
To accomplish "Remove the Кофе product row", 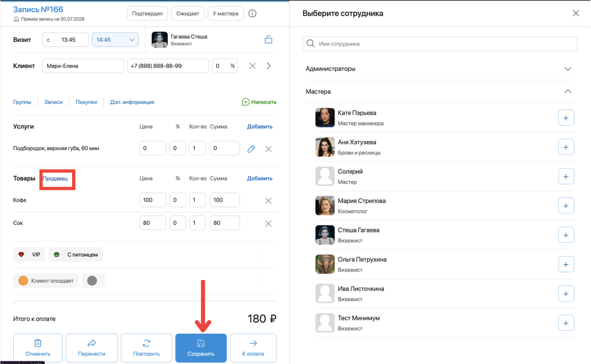I will [x=269, y=201].
